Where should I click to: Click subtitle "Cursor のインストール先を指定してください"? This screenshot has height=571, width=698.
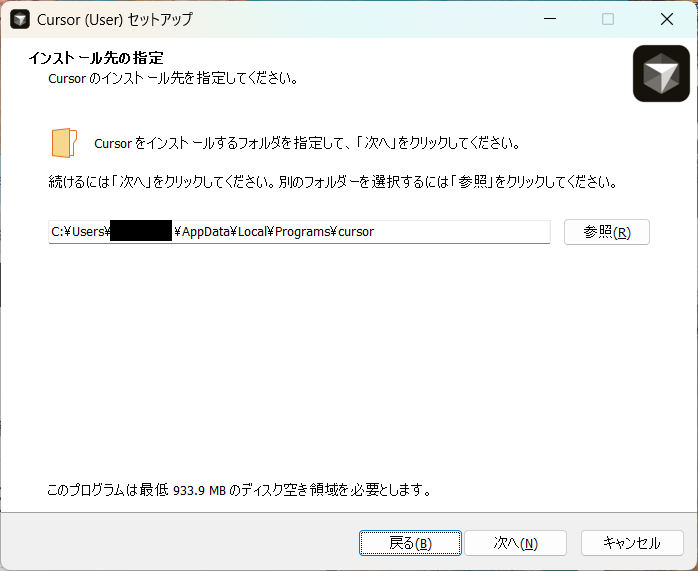173,78
